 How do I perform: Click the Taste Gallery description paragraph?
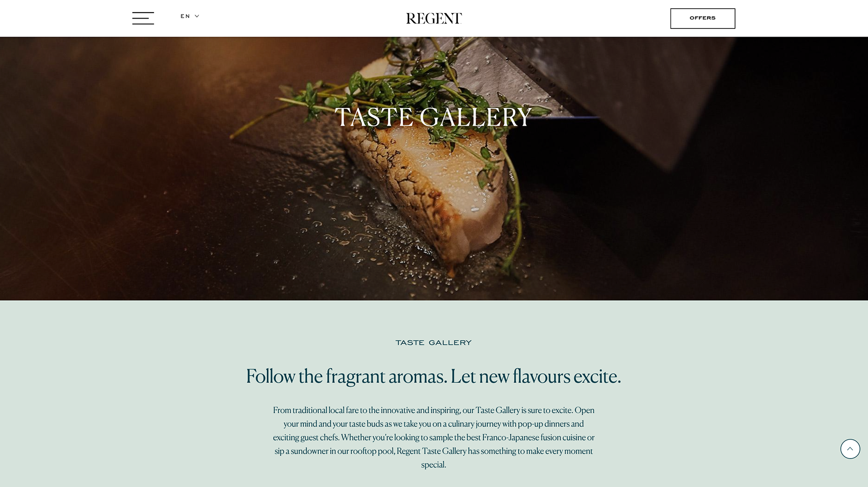(x=434, y=437)
